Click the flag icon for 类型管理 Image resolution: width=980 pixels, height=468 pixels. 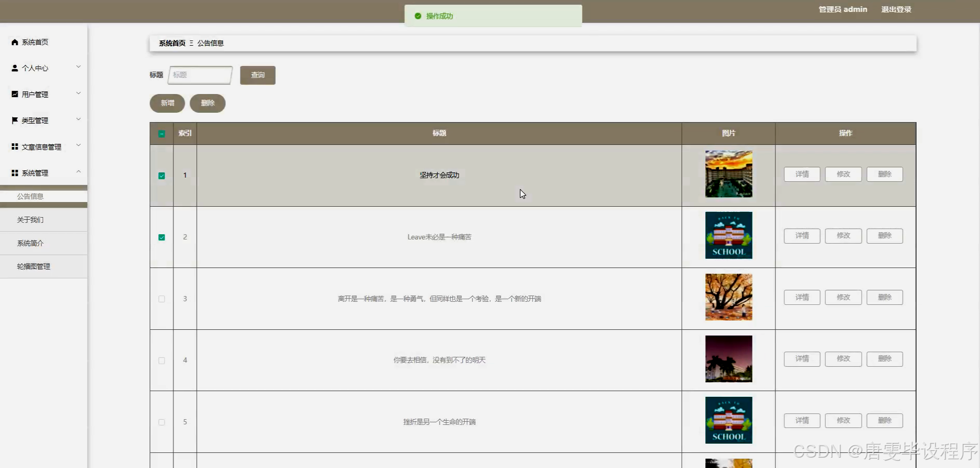pyautogui.click(x=15, y=121)
